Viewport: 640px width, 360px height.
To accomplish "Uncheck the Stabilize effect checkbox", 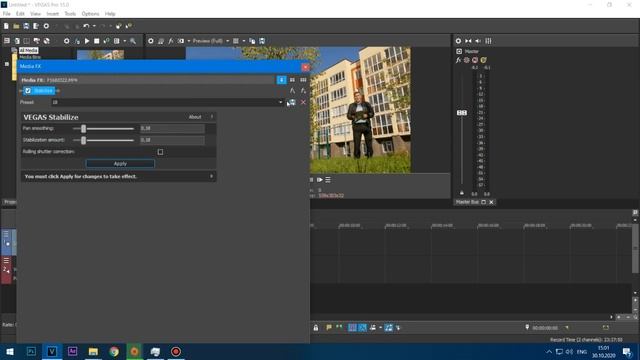I will [x=28, y=91].
